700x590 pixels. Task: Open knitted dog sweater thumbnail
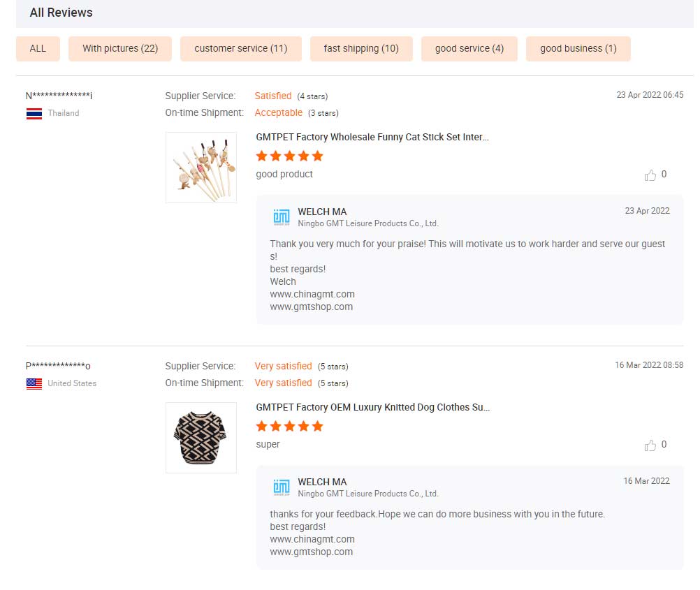pos(201,438)
